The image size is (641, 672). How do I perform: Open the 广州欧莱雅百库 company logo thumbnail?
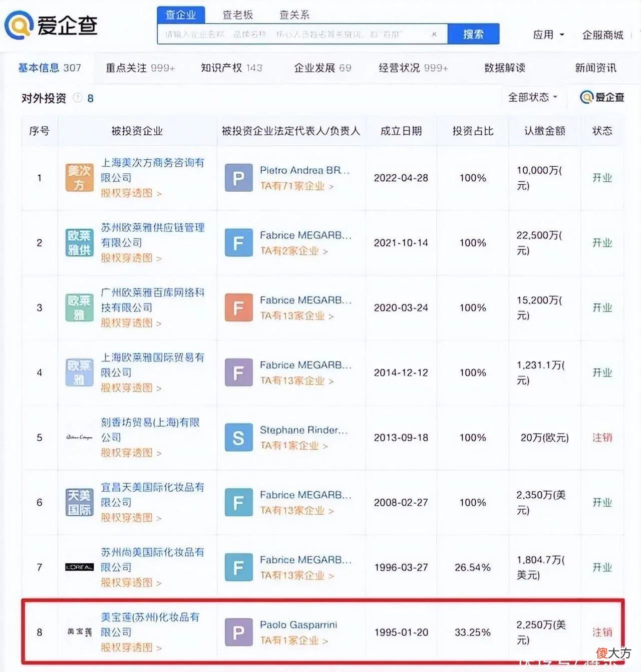[79, 307]
